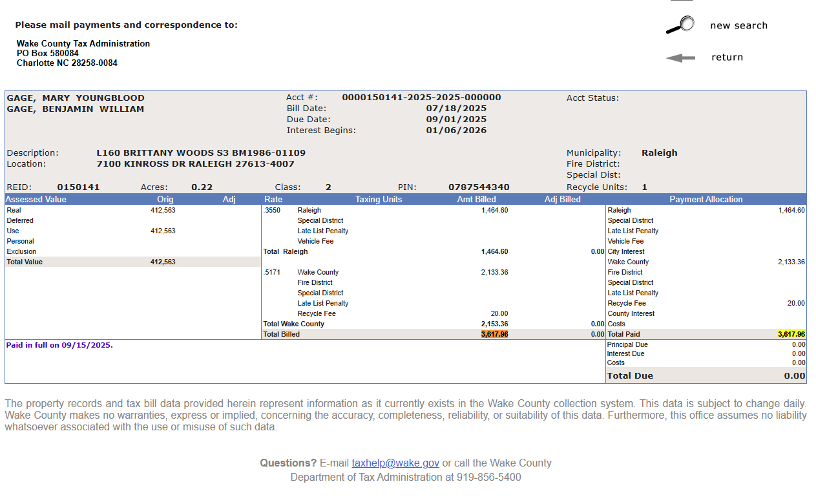Click the Due Date value 09/01/2025

[456, 120]
